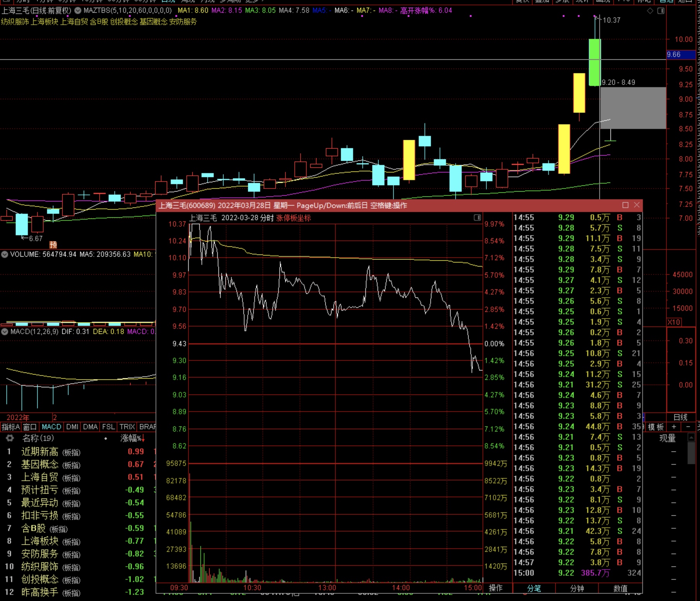Click the diamond icon above the main chart
The width and height of the screenshot is (700, 601).
tap(650, 11)
